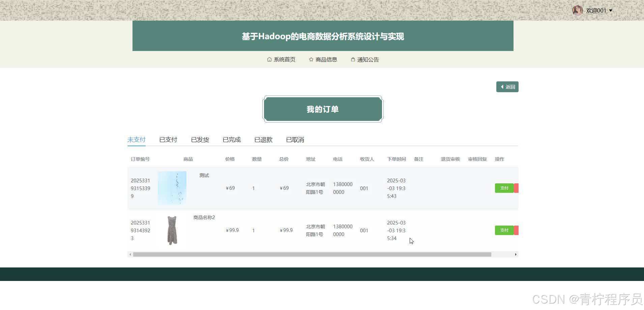The image size is (644, 310).
Task: Click the home icon beside 系统首页
Action: 269,59
